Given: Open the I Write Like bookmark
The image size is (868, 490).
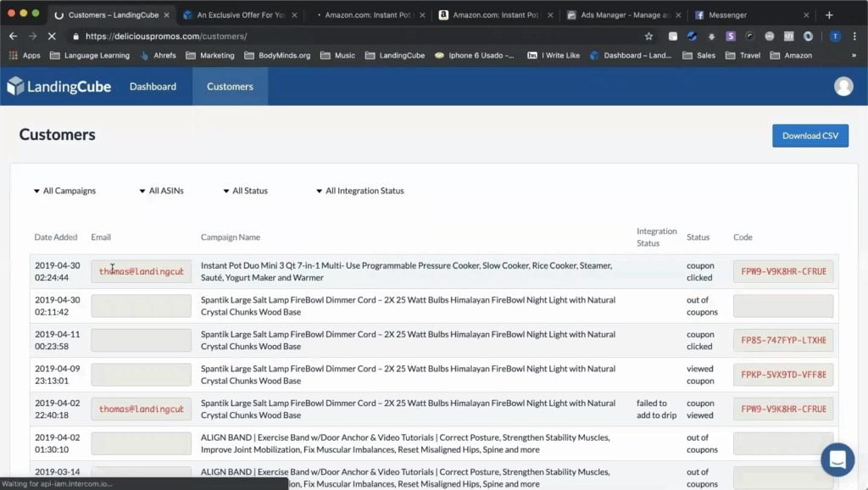Looking at the screenshot, I should [x=554, y=55].
